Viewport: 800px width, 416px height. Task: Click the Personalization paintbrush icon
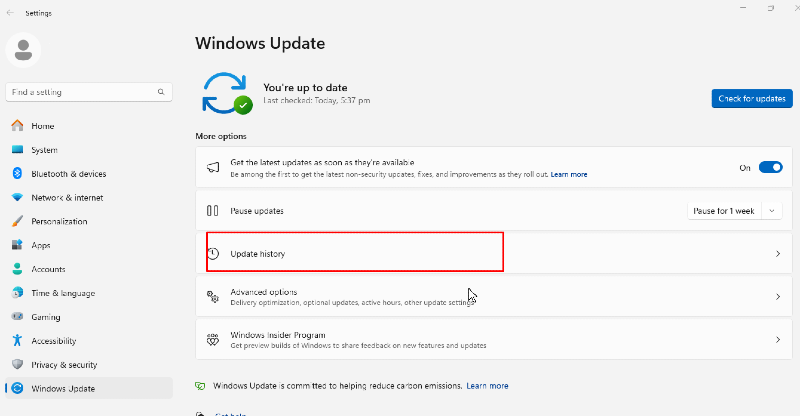click(x=17, y=221)
